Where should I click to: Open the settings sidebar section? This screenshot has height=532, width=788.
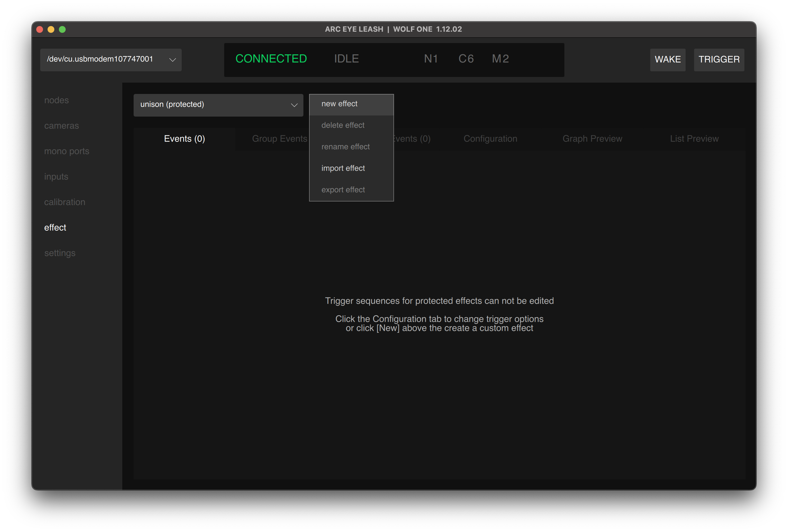[x=60, y=253]
